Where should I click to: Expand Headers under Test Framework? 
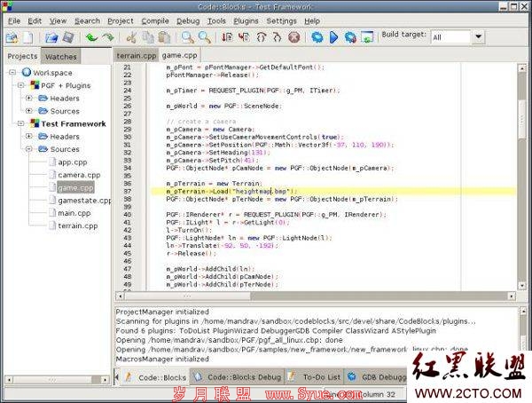click(29, 136)
